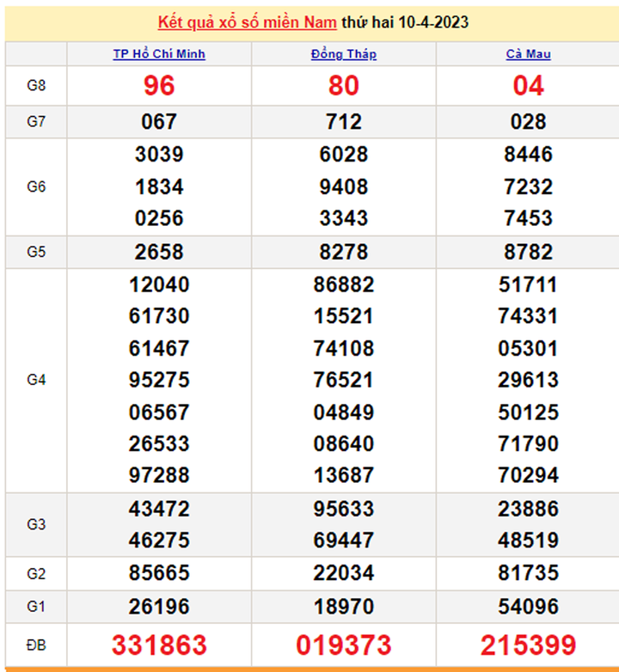
Task: Click the Cà Mau G8 number 04
Action: click(528, 86)
